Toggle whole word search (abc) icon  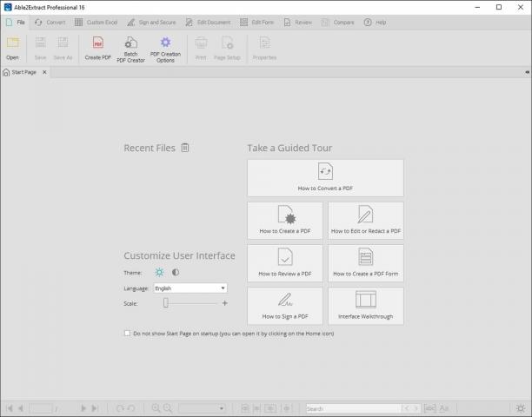[x=430, y=408]
